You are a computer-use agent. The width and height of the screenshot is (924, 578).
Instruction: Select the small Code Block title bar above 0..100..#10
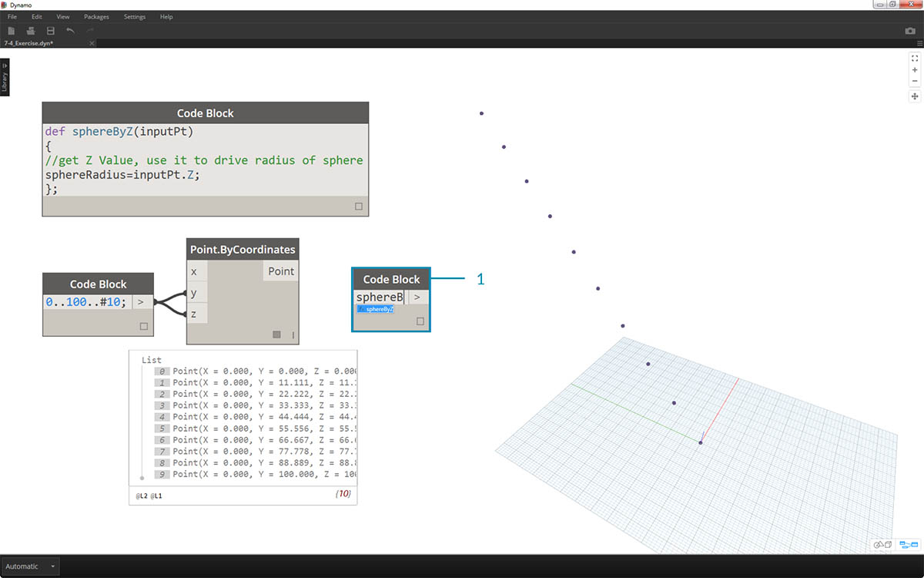point(99,284)
